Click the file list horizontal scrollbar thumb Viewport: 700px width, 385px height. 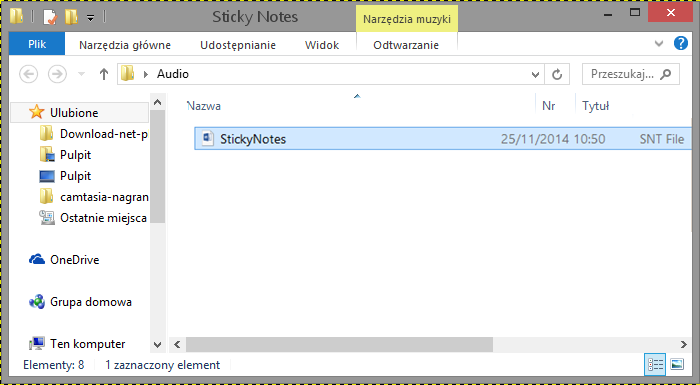339,344
